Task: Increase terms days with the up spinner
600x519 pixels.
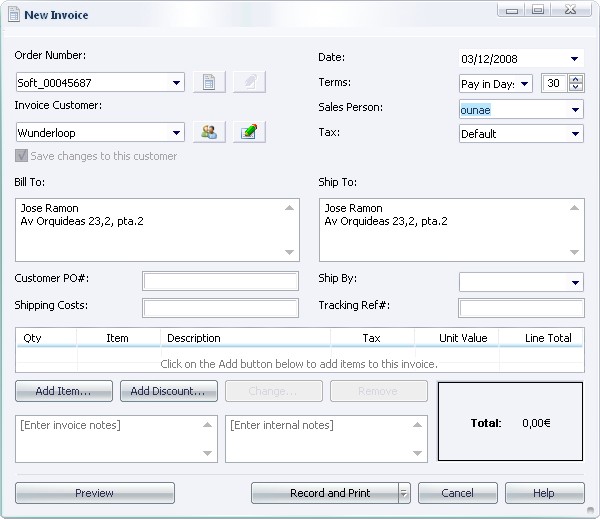Action: click(x=576, y=79)
